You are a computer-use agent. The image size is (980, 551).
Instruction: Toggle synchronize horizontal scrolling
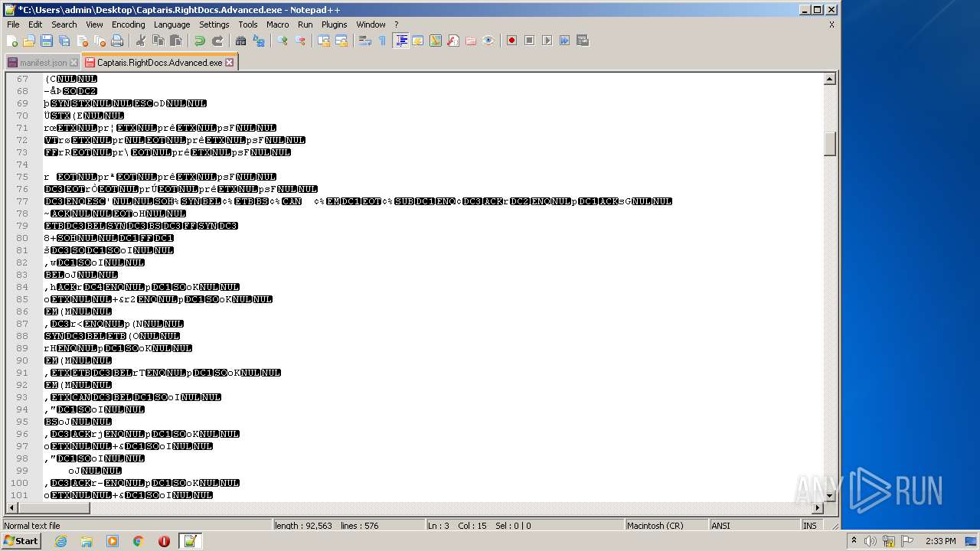(341, 41)
